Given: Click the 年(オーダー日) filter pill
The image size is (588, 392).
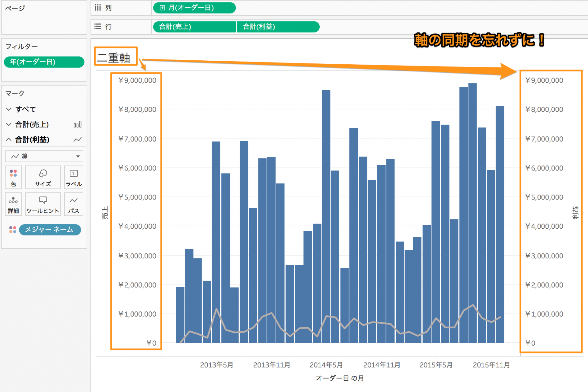Looking at the screenshot, I should (x=44, y=62).
